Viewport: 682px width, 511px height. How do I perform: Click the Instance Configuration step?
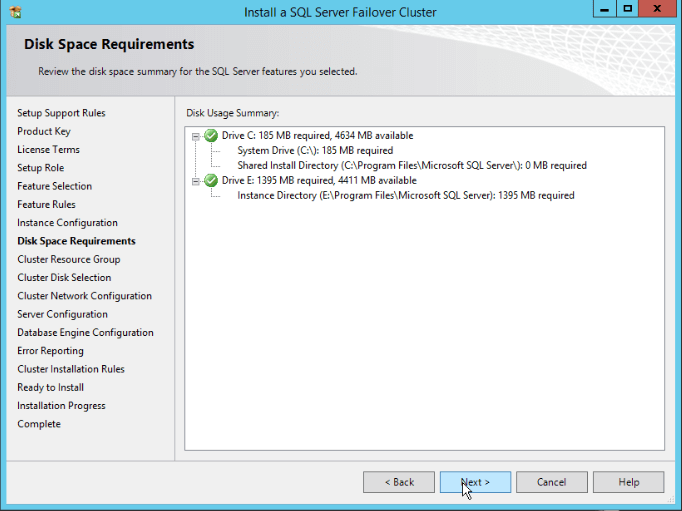pos(67,223)
